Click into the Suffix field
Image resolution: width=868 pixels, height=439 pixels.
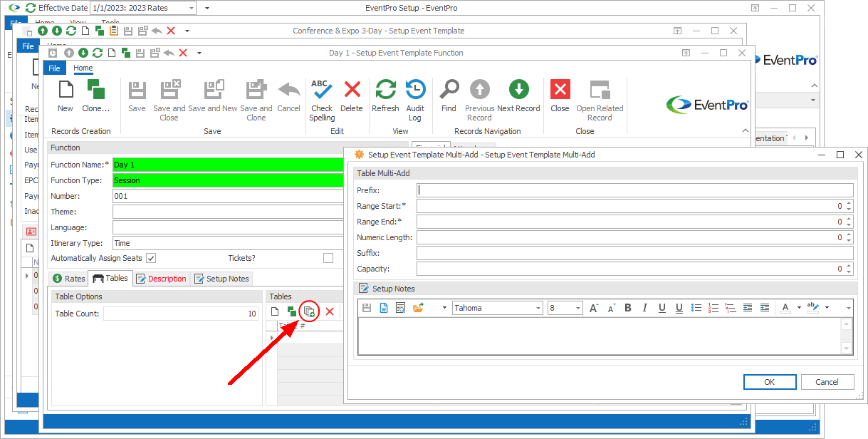point(635,253)
